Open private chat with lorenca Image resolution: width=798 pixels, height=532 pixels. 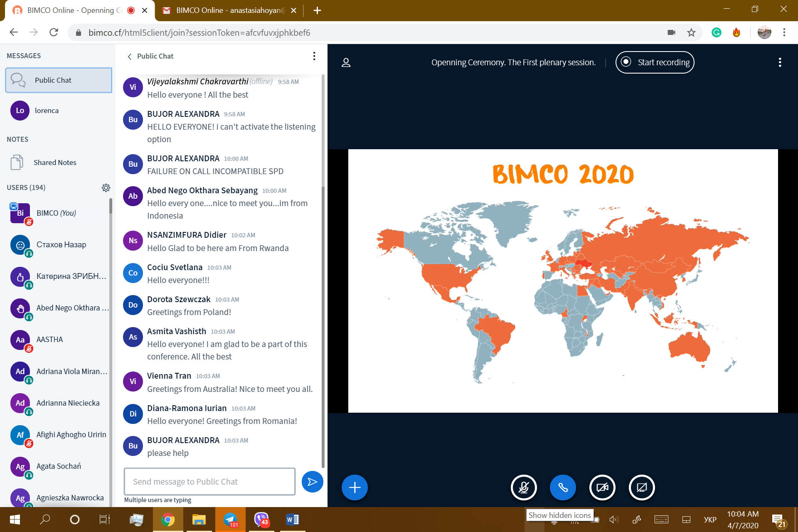[x=46, y=111]
